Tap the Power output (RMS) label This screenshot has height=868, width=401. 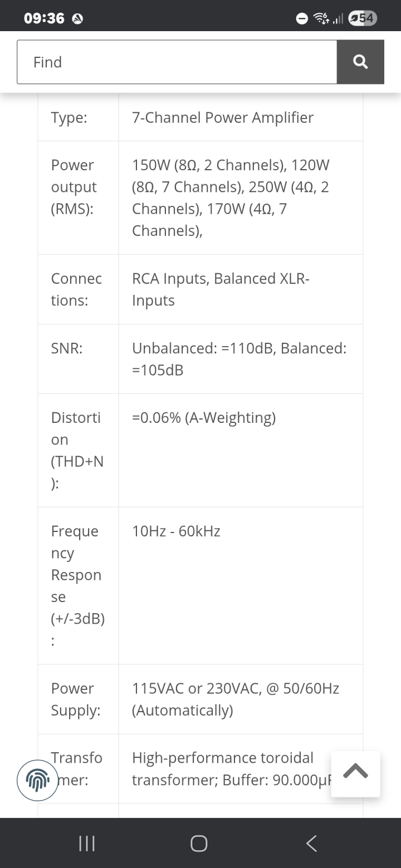pos(74,187)
